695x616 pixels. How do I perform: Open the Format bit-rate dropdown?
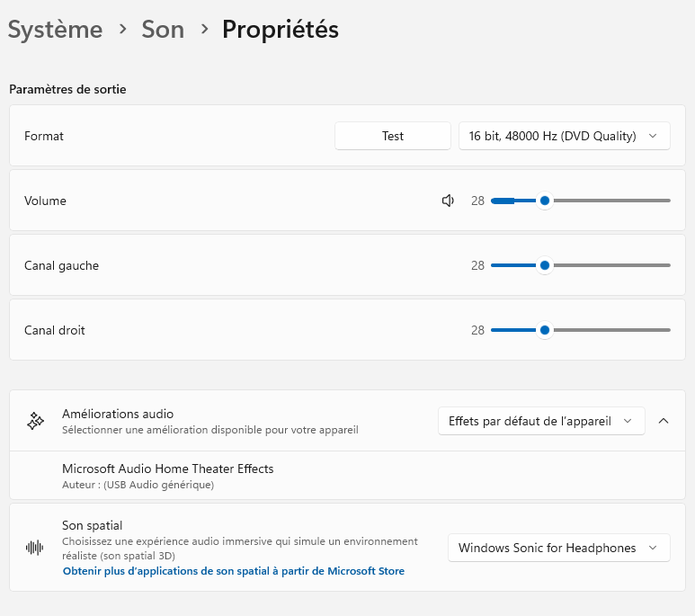click(564, 136)
